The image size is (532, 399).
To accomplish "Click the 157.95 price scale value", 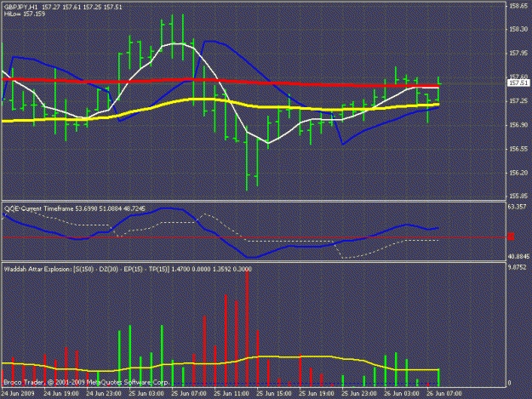I will [518, 54].
